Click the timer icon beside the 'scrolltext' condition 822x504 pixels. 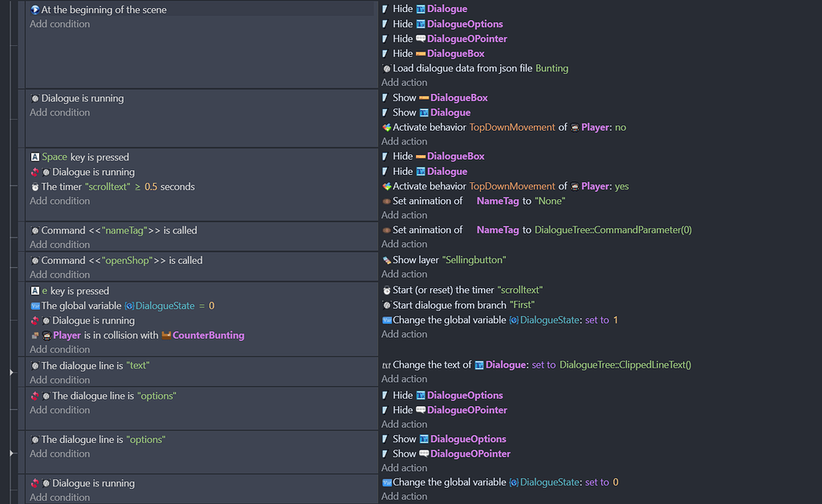click(x=34, y=186)
